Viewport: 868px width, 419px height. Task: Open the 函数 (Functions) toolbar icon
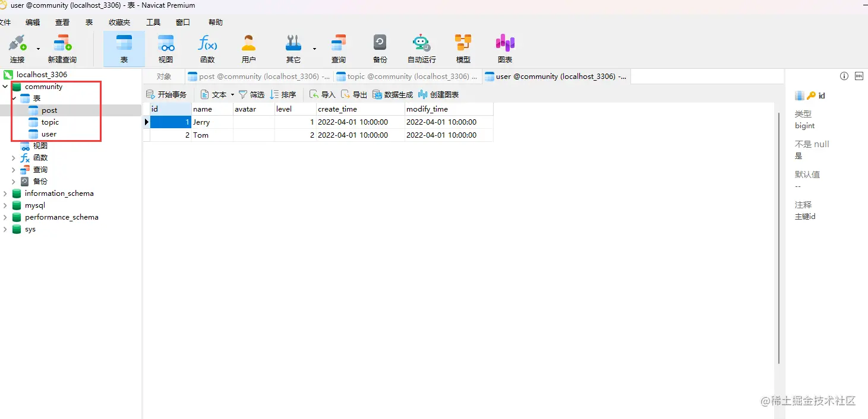(x=207, y=47)
